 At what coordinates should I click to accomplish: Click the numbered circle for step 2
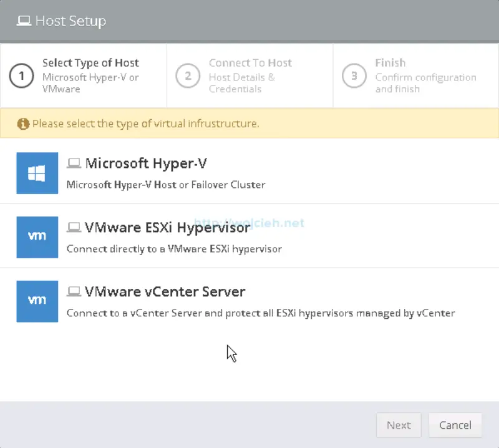(188, 75)
